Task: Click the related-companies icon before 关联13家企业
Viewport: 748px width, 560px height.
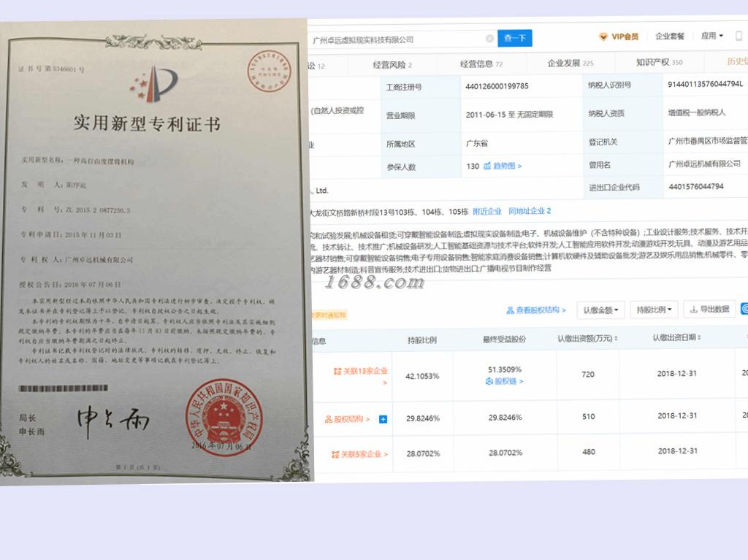Action: 337,371
